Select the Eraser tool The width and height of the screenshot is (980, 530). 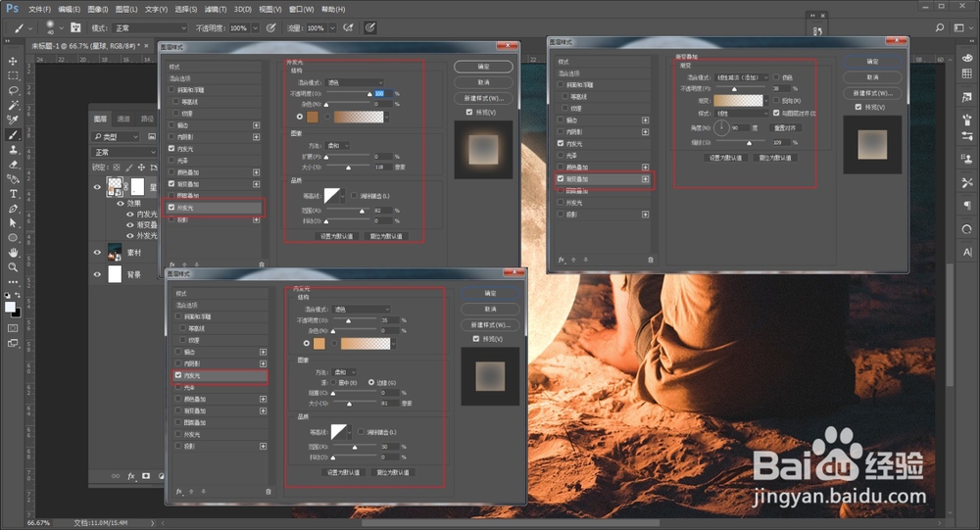click(13, 165)
